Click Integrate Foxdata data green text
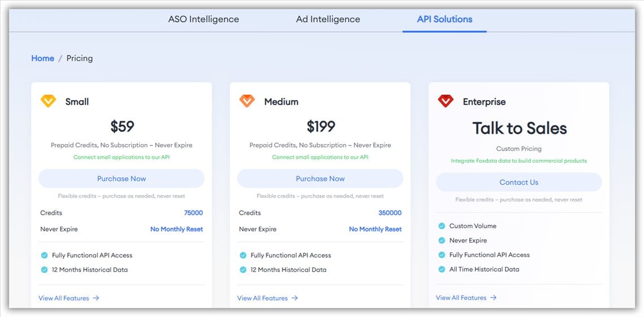This screenshot has width=644, height=317. tap(519, 160)
